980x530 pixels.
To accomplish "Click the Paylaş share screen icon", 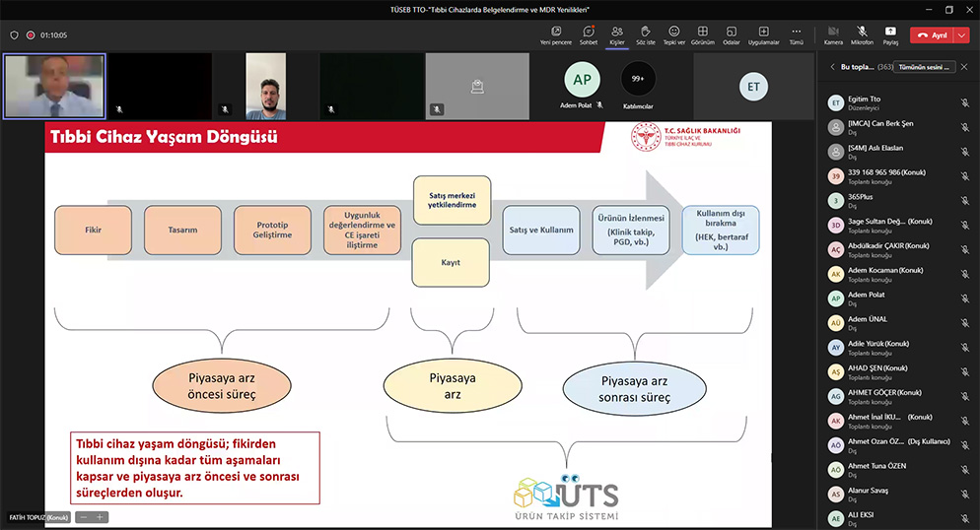I will click(x=890, y=35).
